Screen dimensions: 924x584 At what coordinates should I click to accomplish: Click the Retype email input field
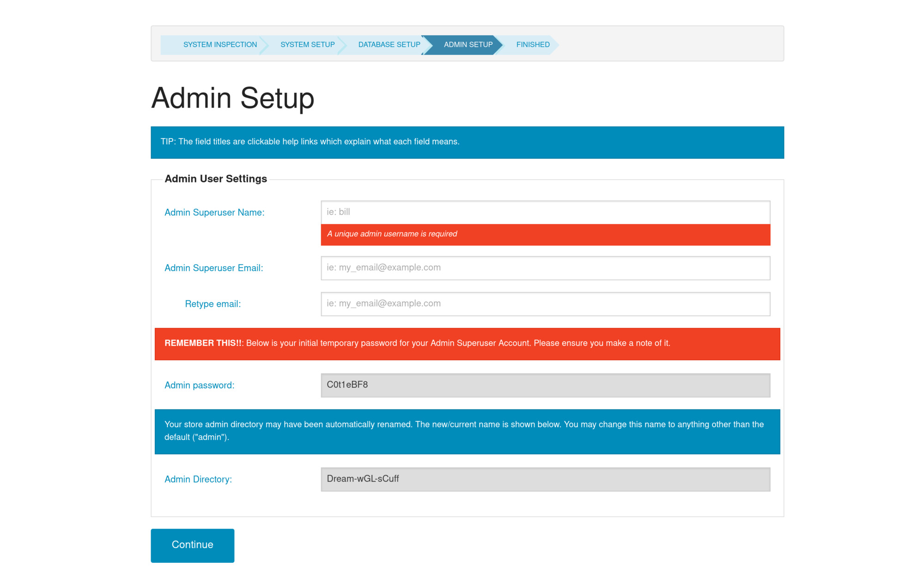tap(545, 304)
